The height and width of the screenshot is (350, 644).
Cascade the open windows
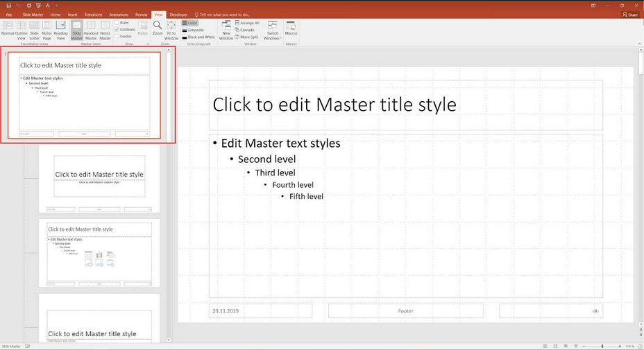point(245,30)
